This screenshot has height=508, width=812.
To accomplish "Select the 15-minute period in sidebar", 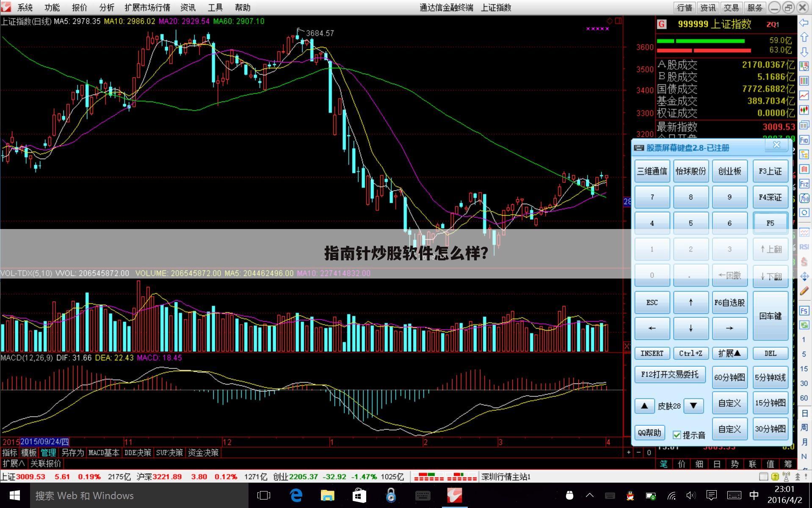I will click(804, 369).
